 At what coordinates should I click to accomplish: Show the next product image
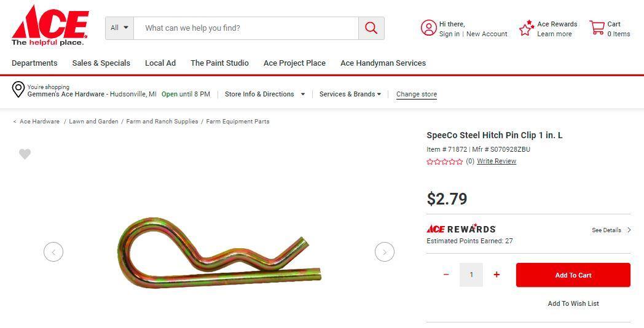point(385,252)
